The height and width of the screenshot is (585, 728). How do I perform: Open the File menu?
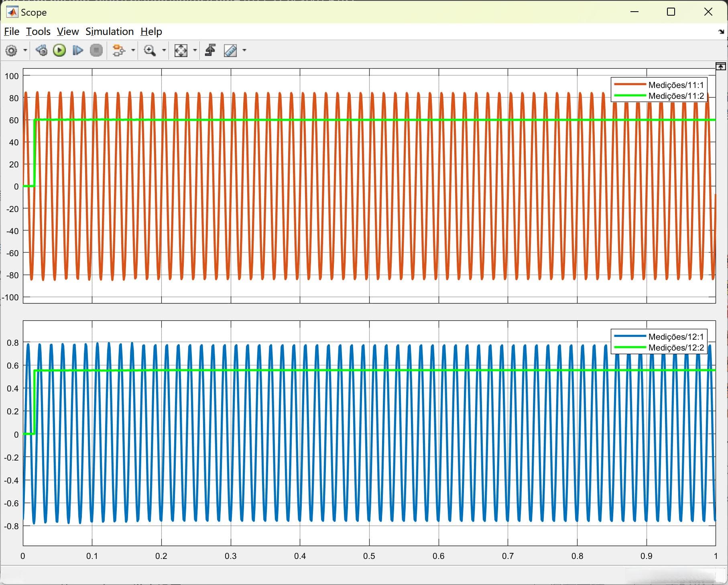click(x=12, y=31)
